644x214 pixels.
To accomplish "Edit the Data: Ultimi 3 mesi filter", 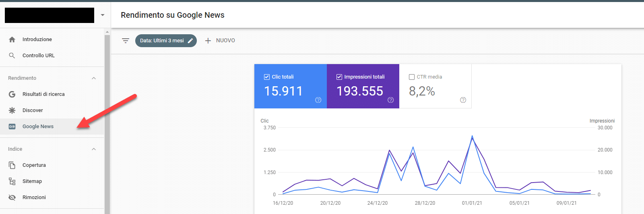I will click(166, 41).
